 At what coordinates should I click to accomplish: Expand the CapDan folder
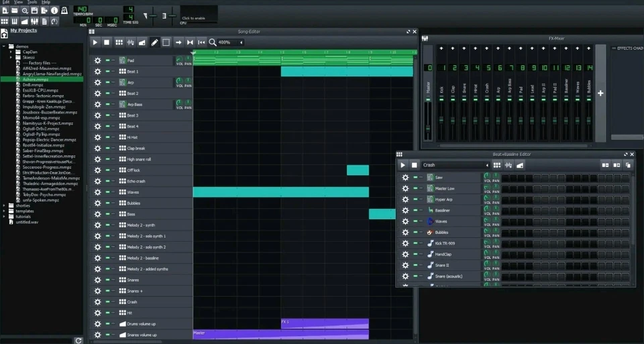click(11, 52)
